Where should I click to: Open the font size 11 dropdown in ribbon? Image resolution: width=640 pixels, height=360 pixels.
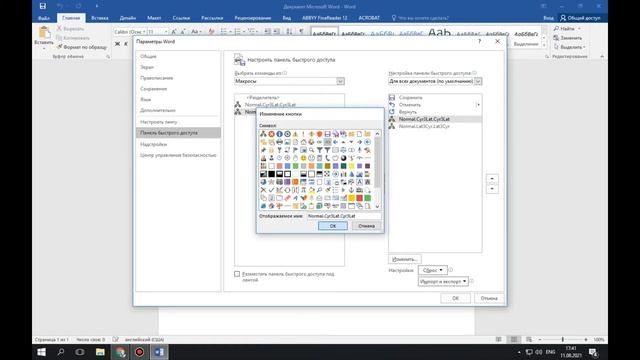[x=166, y=31]
